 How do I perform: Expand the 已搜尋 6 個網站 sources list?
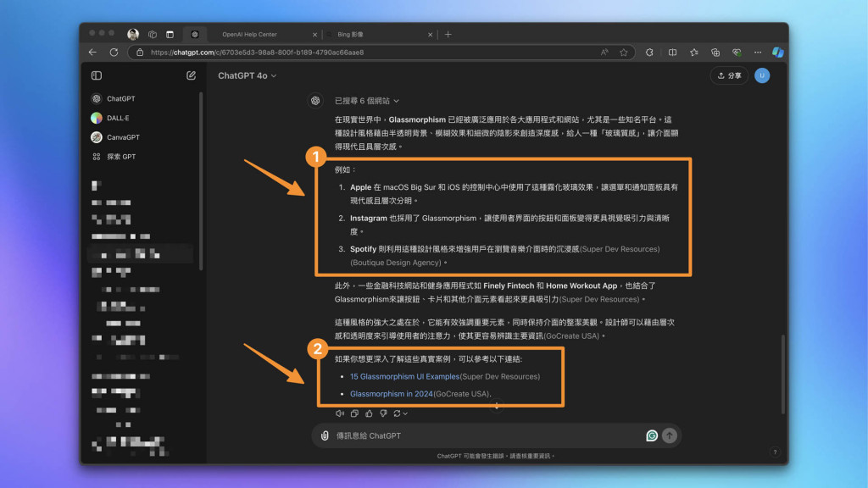pos(366,101)
